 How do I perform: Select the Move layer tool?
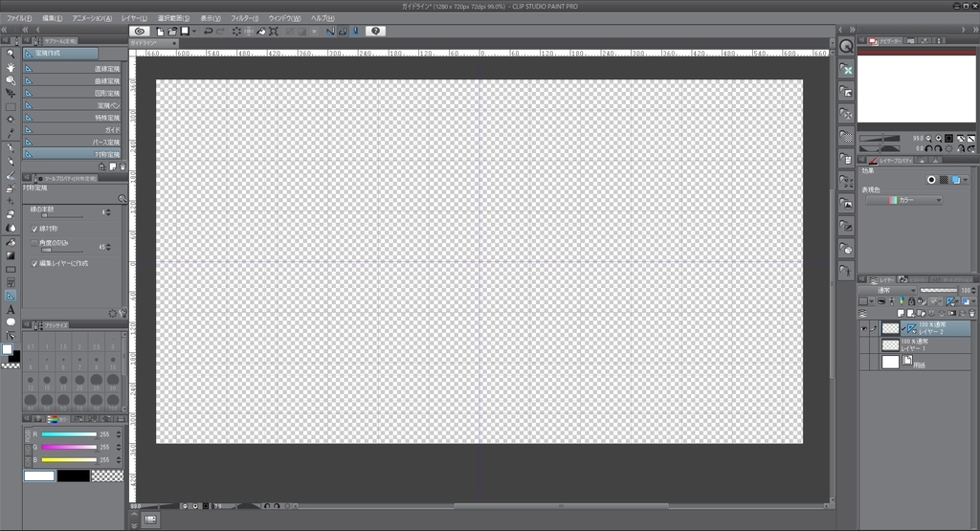pos(11,93)
